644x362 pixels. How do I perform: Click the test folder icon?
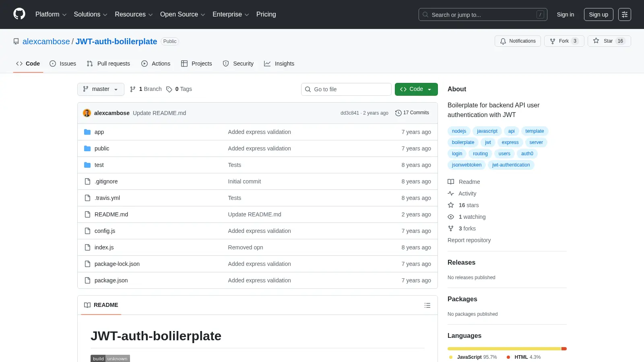click(x=87, y=165)
